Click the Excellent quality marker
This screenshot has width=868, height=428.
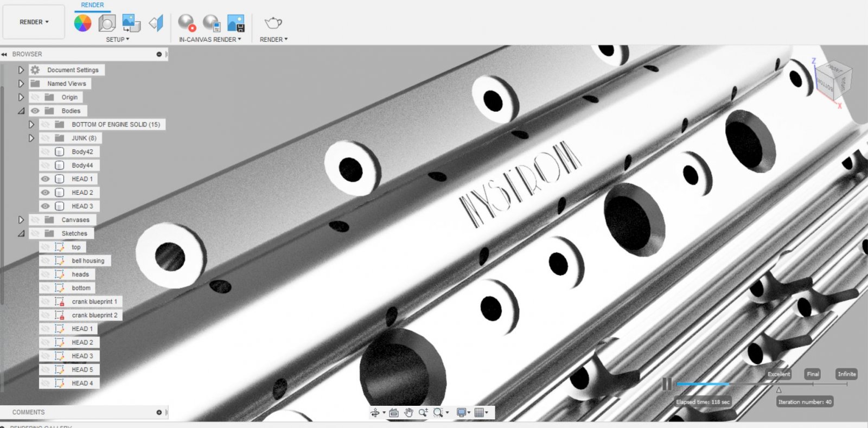[778, 374]
